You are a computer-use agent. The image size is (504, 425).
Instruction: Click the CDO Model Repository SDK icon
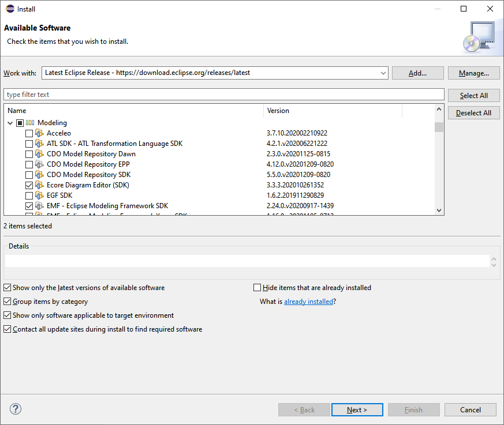39,175
